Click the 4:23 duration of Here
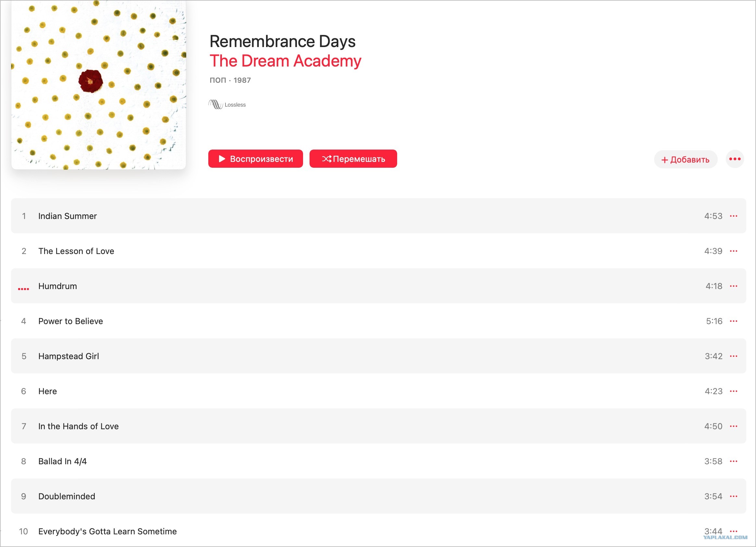The width and height of the screenshot is (756, 547). pyautogui.click(x=713, y=391)
